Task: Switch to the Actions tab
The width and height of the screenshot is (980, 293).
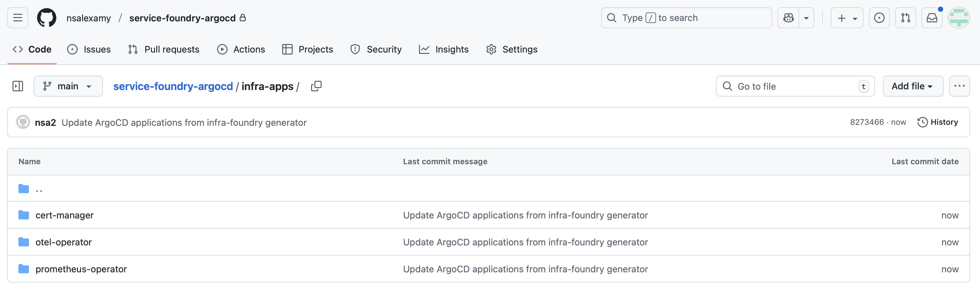Action: (241, 49)
